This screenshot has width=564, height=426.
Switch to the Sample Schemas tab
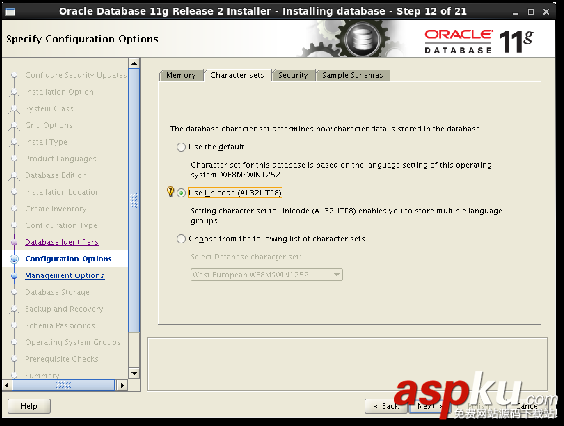pos(352,75)
